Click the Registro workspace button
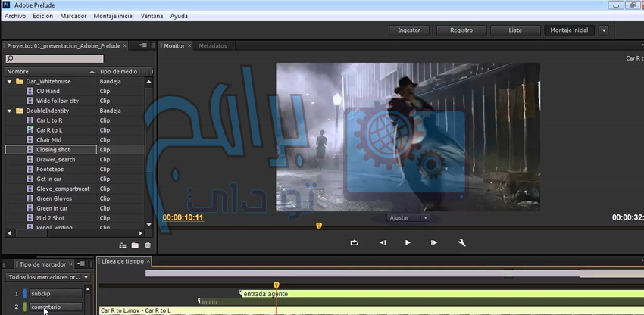The image size is (644, 315). point(461,30)
